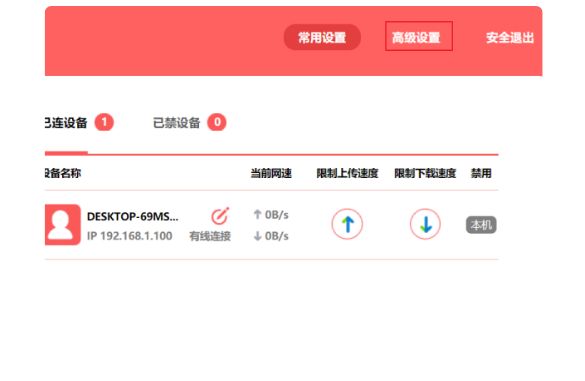The image size is (585, 381).
Task: Click the banned devices count badge 0
Action: pos(217,122)
